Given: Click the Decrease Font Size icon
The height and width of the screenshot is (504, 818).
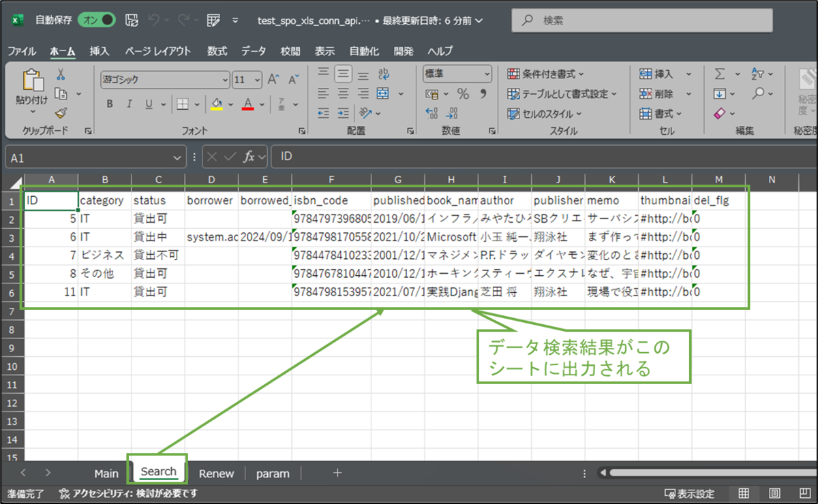Looking at the screenshot, I should (293, 80).
